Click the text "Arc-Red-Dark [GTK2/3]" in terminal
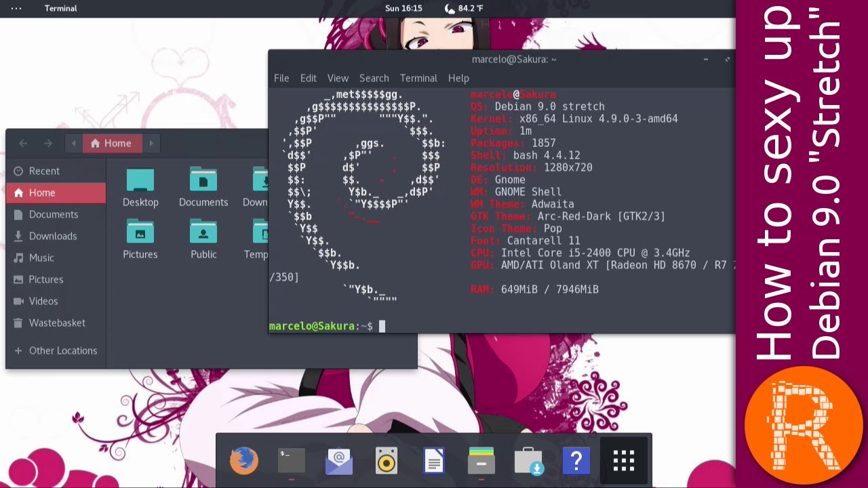The width and height of the screenshot is (868, 488). pos(601,216)
